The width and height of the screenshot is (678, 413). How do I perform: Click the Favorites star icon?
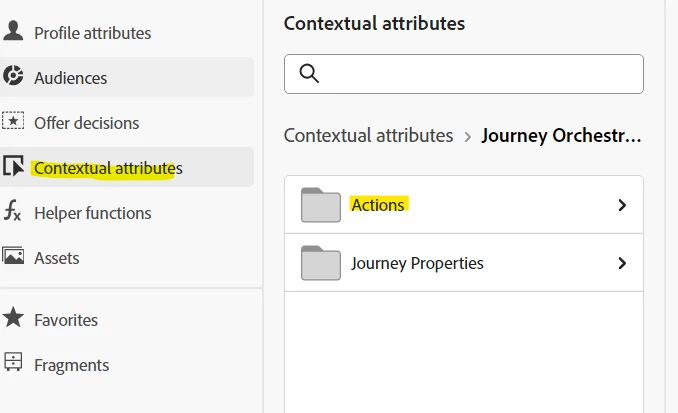[x=13, y=319]
